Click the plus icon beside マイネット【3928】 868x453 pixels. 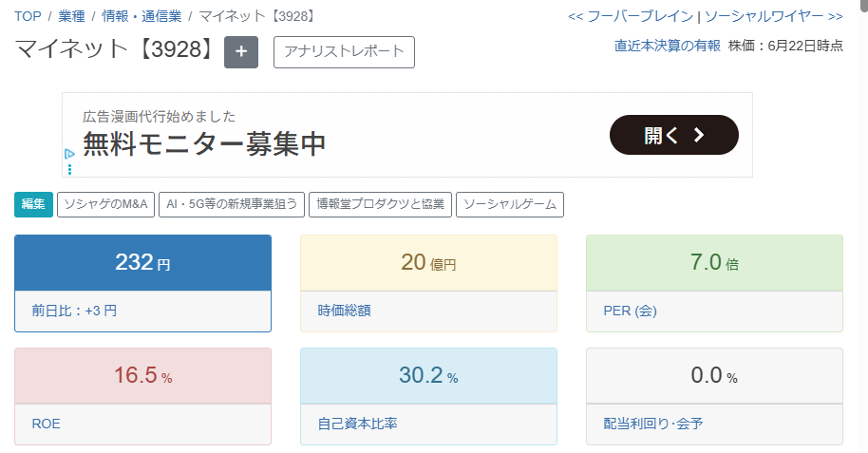241,52
